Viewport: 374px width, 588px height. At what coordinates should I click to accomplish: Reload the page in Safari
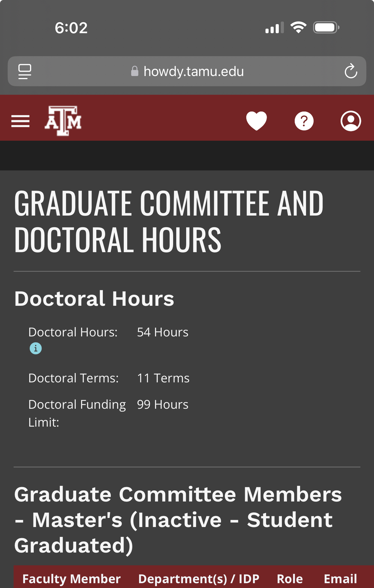351,71
